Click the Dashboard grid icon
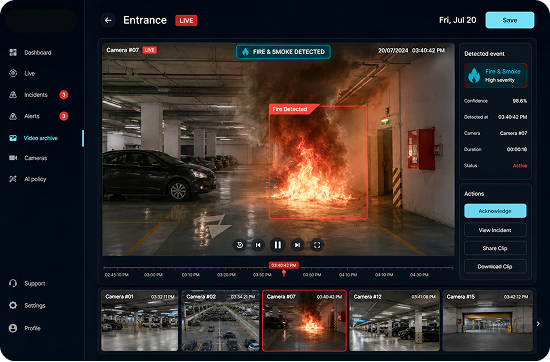The width and height of the screenshot is (550, 362). click(13, 52)
